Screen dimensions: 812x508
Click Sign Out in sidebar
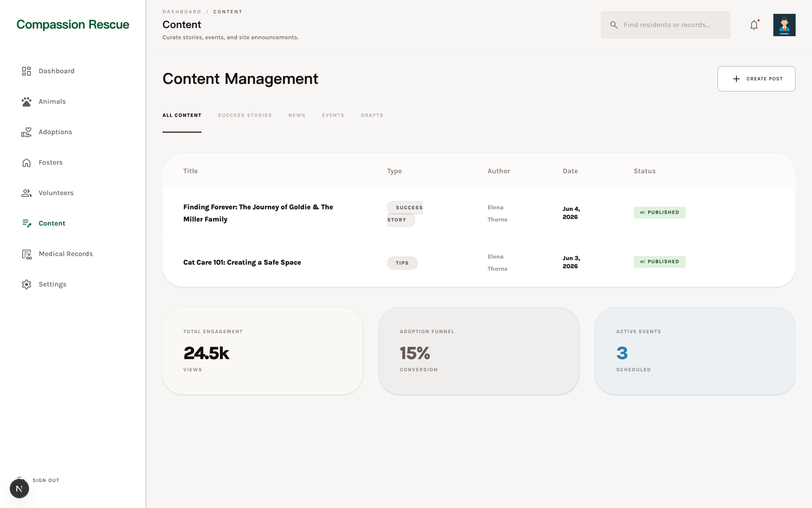coord(46,480)
